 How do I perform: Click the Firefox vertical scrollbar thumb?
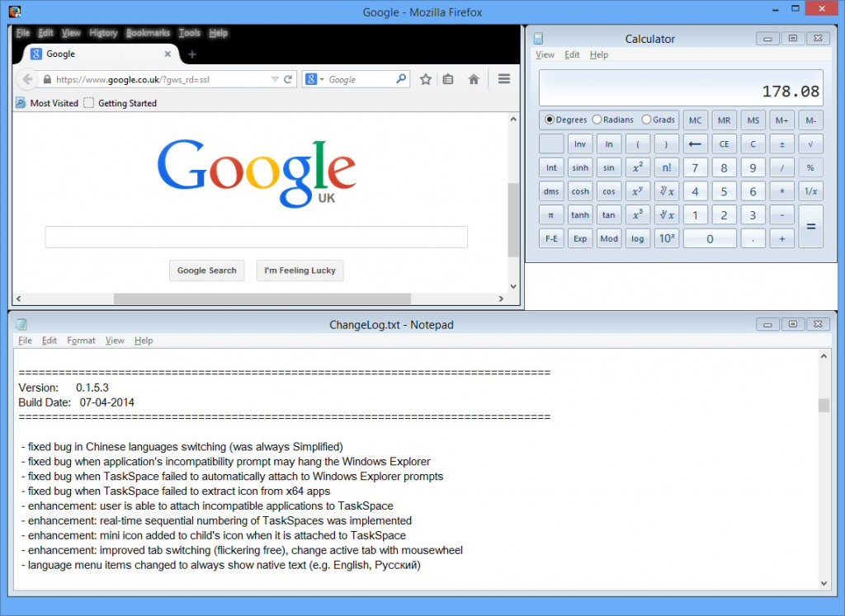[x=513, y=219]
